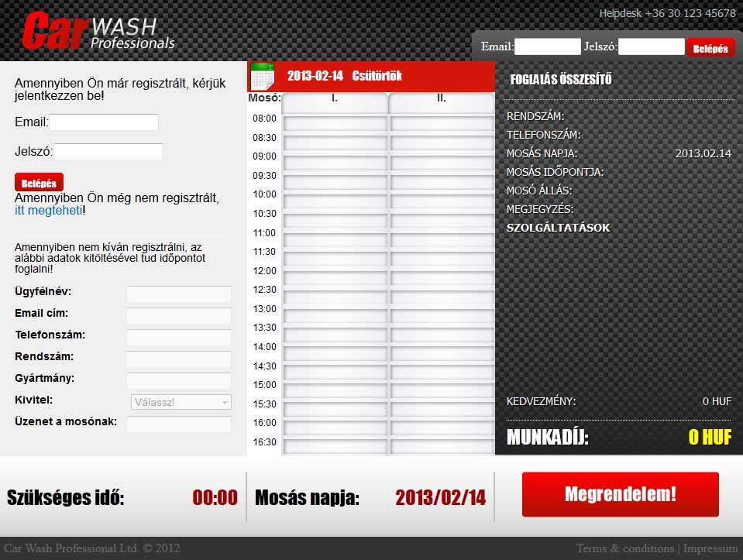743x560 pixels.
Task: Click the Gyártmány input field
Action: (x=179, y=380)
